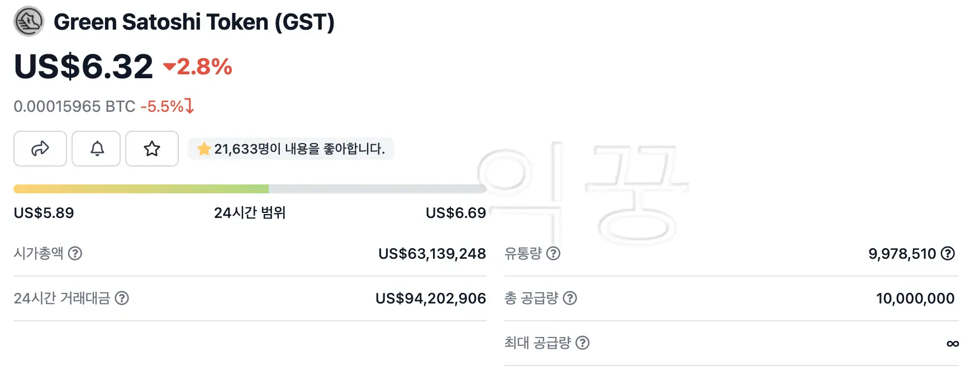Click the red down arrow after -5.5%

click(x=190, y=106)
